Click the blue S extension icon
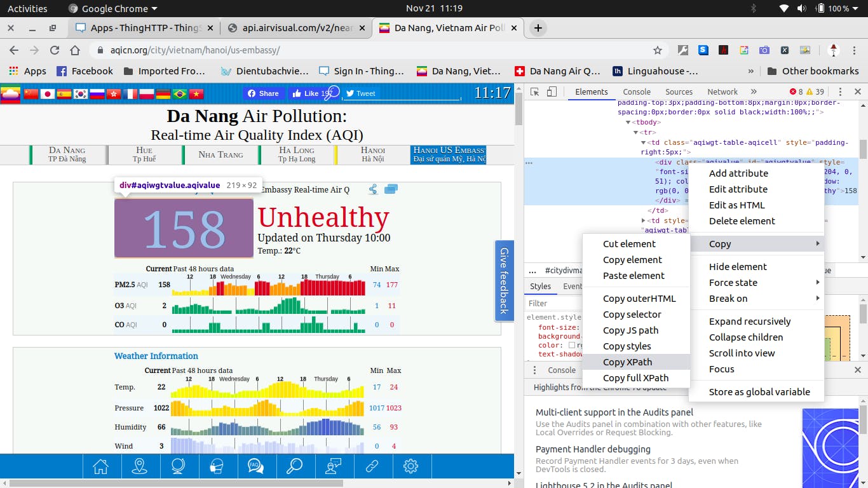Screen dimensions: 868x488 click(x=703, y=50)
